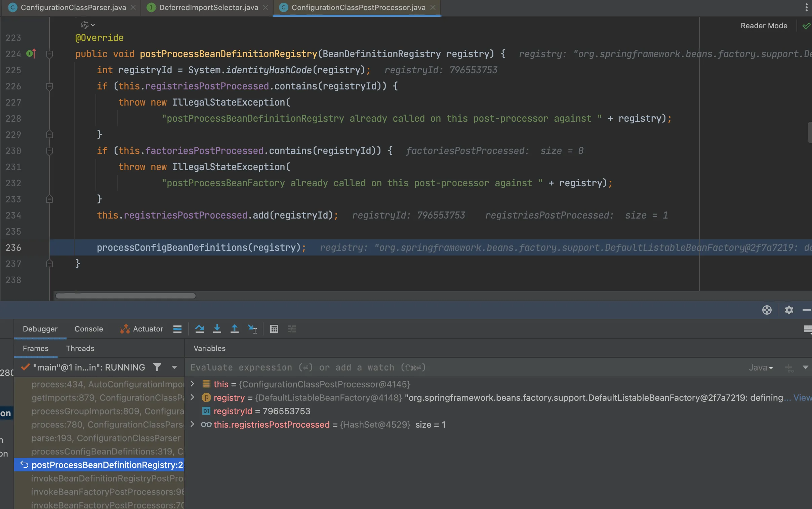Switch to the Console tab
Viewport: 812px width, 509px height.
[x=88, y=329]
